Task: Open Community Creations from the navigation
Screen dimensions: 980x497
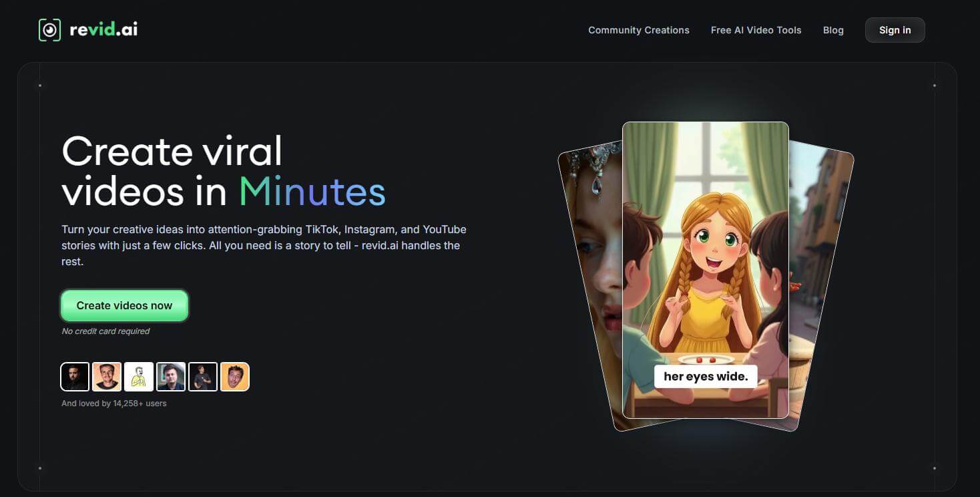Action: point(638,30)
